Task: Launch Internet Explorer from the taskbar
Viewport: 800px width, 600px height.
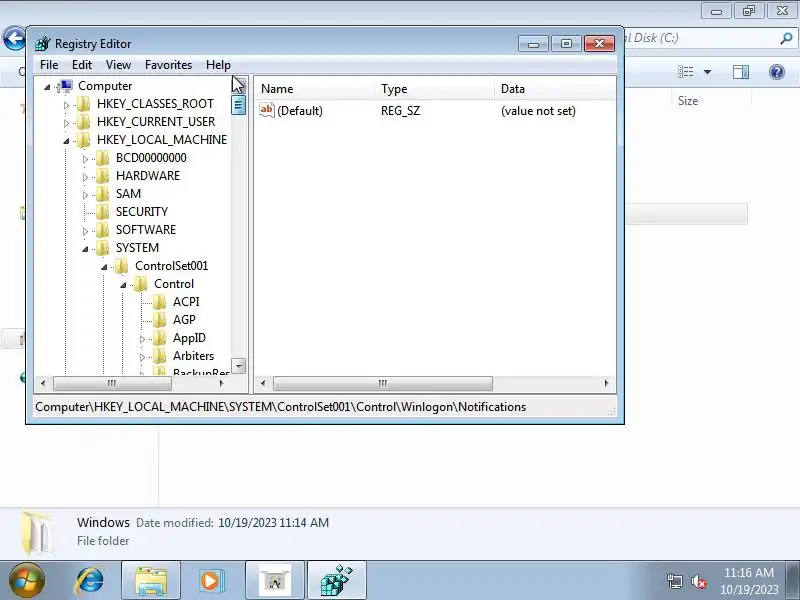Action: pyautogui.click(x=90, y=581)
